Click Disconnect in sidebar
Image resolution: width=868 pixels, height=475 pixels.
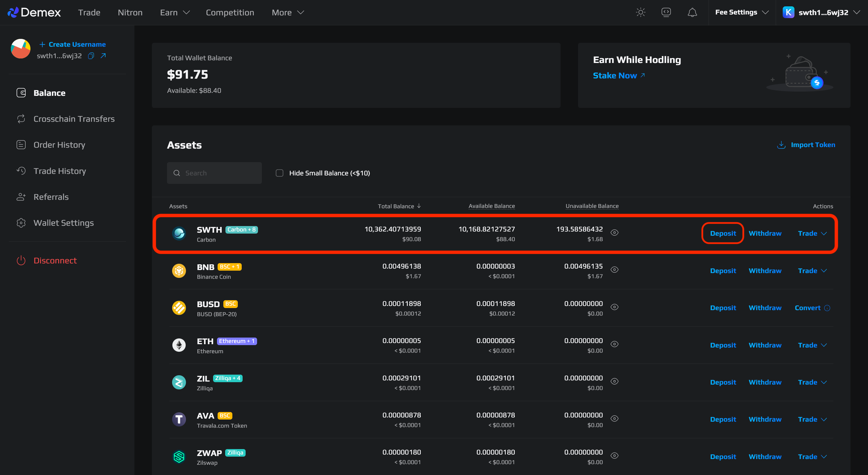[x=55, y=260]
